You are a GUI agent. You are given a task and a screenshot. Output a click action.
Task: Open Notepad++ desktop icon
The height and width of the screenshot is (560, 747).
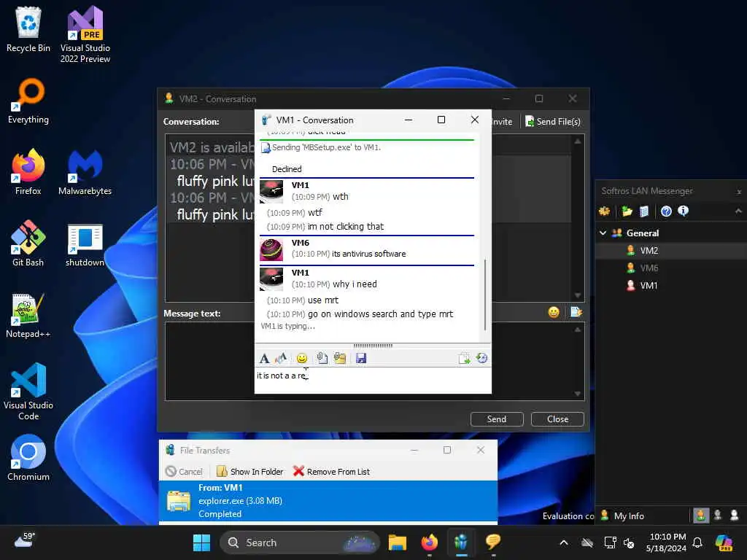tap(28, 315)
